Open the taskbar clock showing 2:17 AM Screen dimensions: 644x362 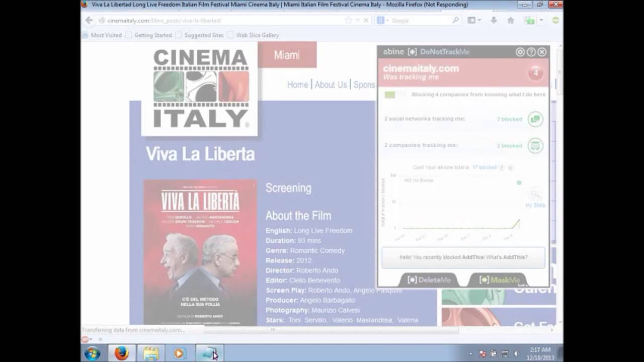[540, 353]
